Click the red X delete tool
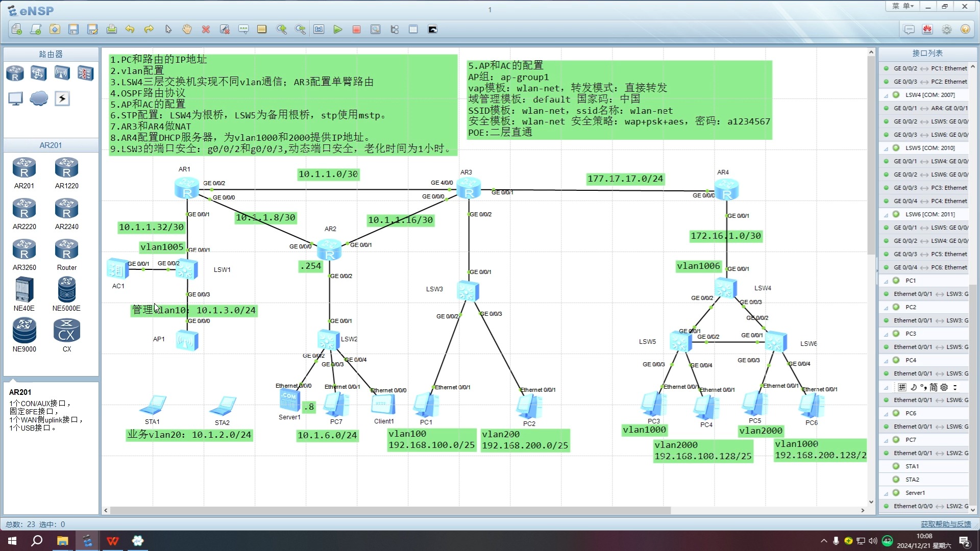 [206, 29]
